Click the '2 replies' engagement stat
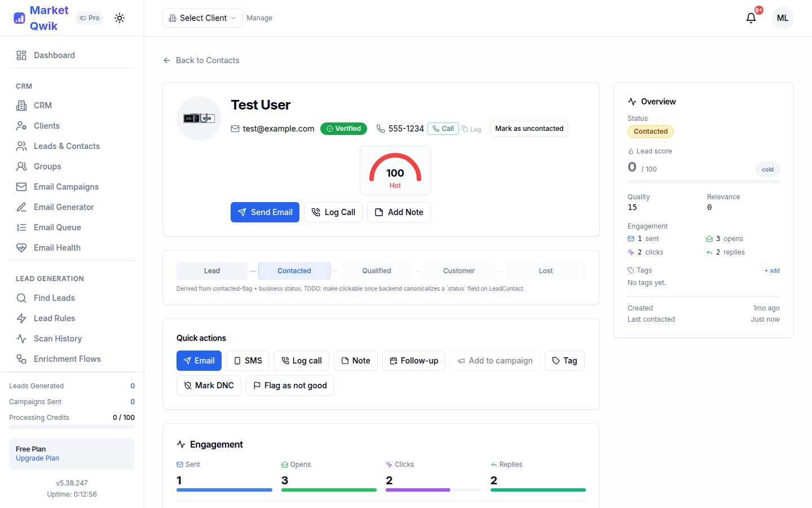The width and height of the screenshot is (812, 508). [725, 252]
